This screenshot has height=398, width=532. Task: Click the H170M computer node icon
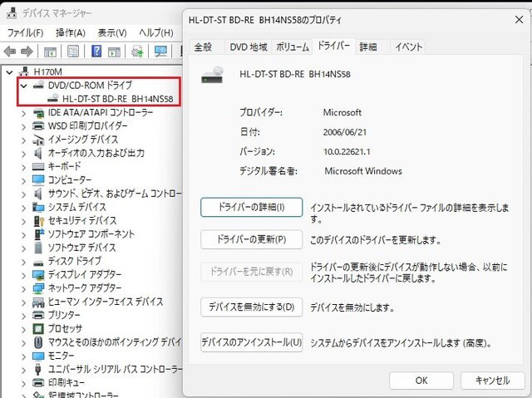(24, 71)
